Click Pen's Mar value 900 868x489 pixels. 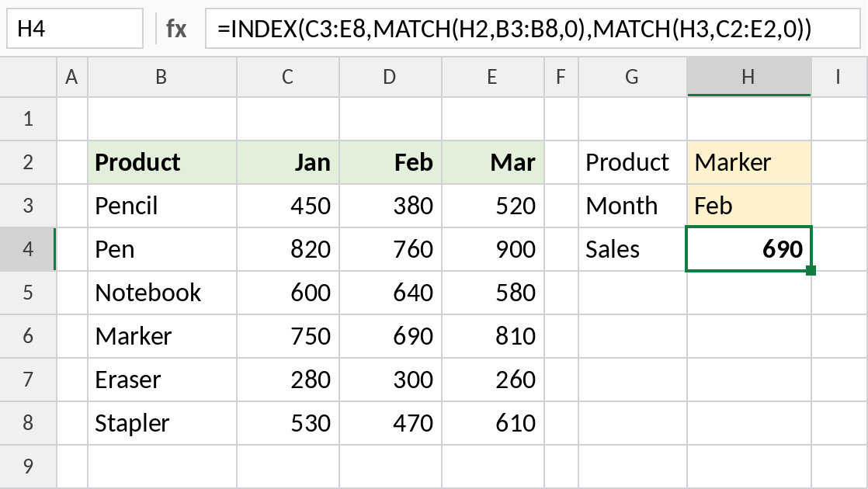493,249
